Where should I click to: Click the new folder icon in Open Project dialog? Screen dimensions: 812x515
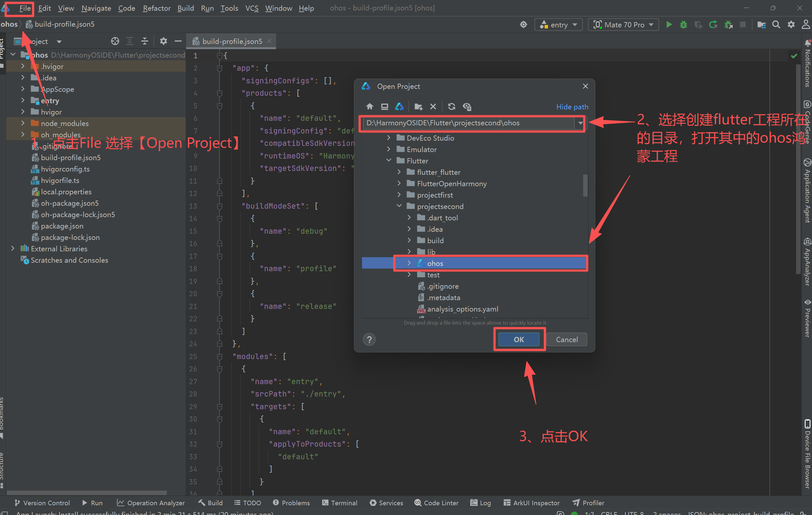[x=418, y=107]
